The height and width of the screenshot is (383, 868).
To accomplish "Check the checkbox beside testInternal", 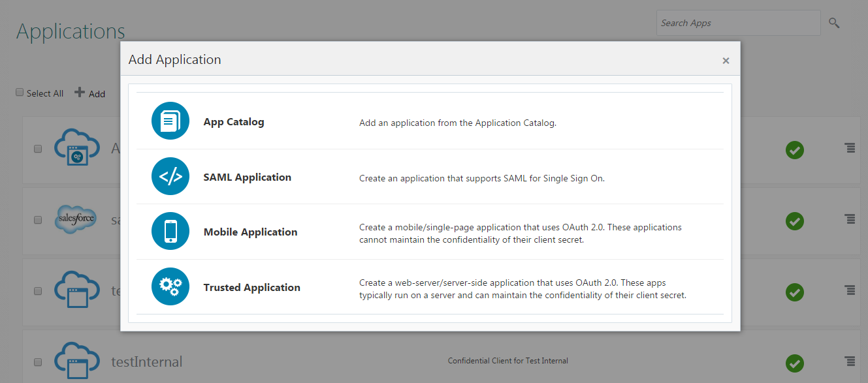I will click(38, 362).
